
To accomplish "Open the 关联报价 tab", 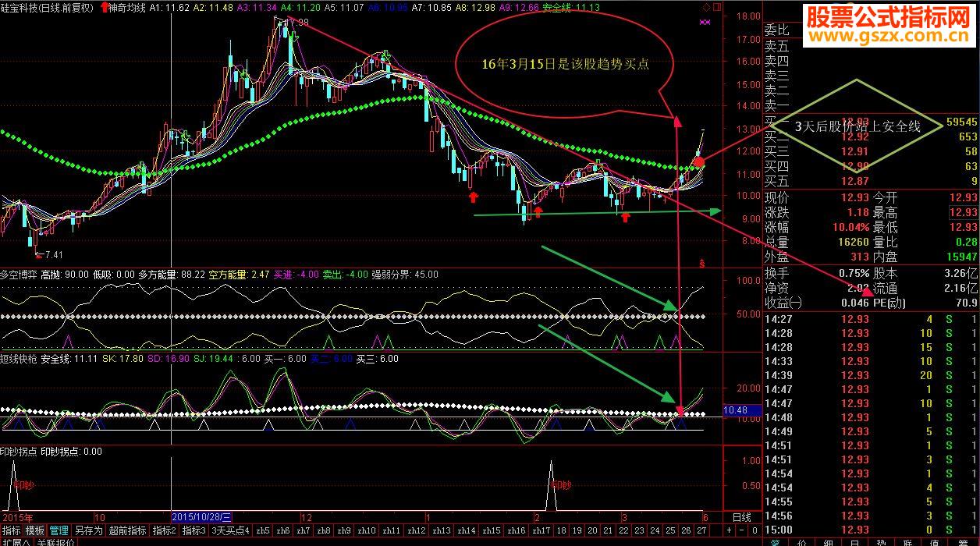I will click(x=55, y=542).
